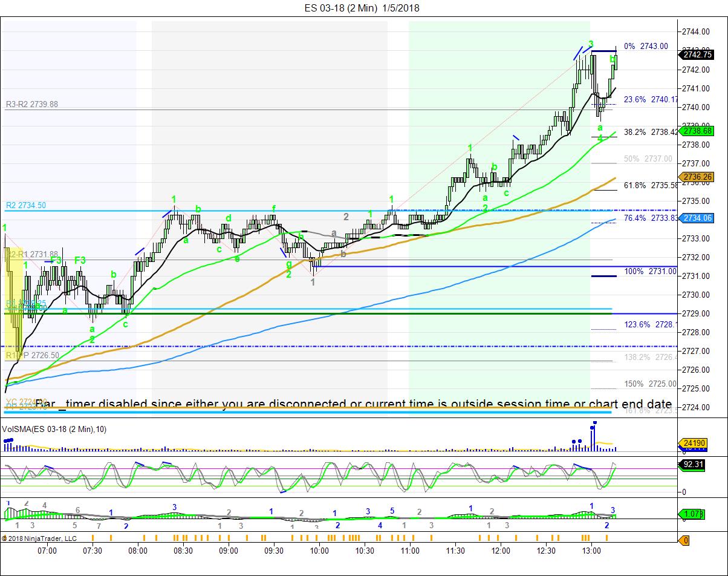The width and height of the screenshot is (728, 576).
Task: Select the Fibonacci 23.6% 2740.17 label
Action: [651, 99]
